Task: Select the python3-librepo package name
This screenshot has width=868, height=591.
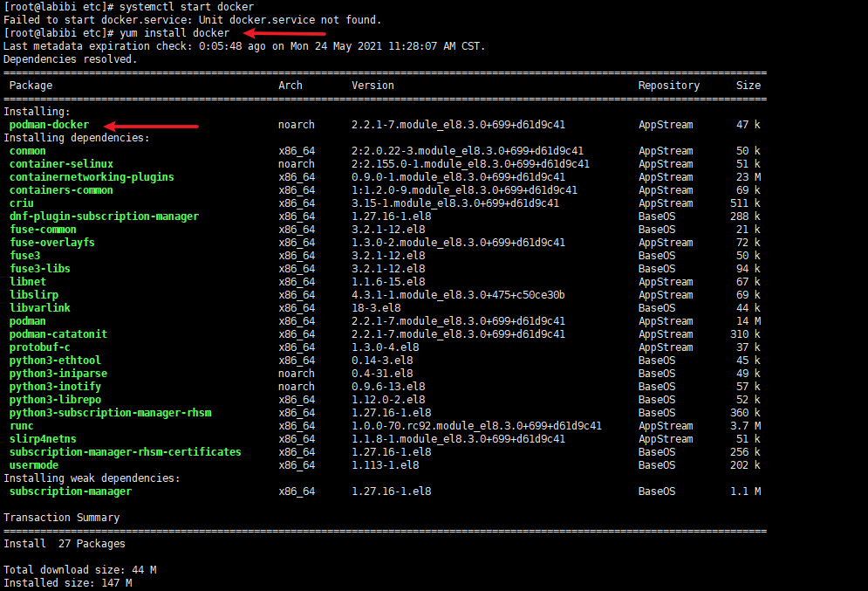Action: click(x=55, y=400)
